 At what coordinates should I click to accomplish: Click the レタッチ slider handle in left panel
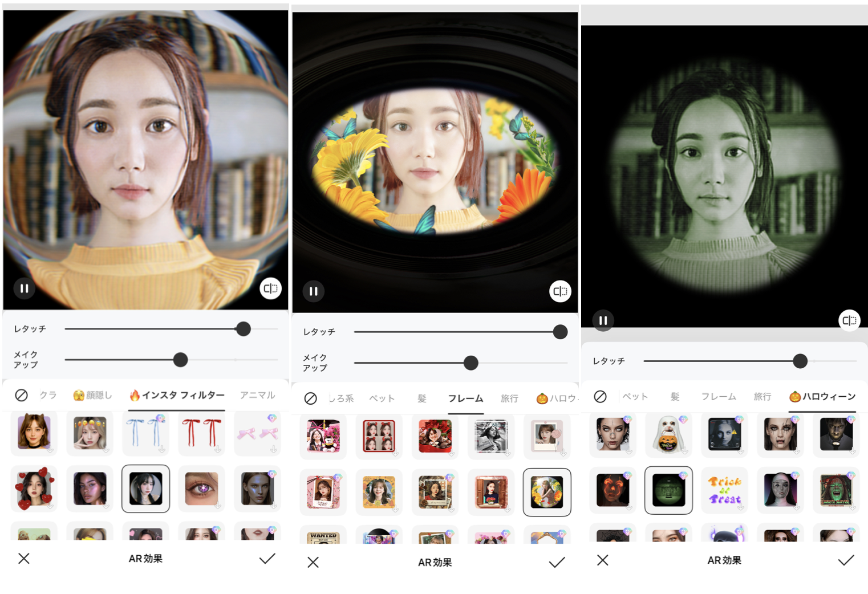(244, 329)
